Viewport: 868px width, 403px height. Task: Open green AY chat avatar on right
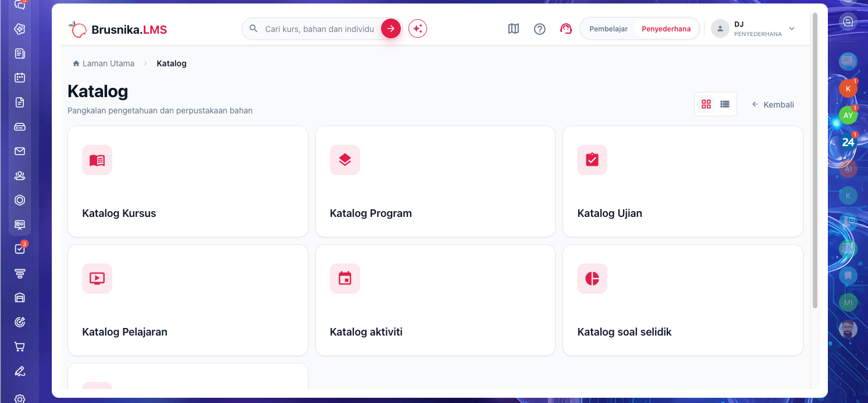pyautogui.click(x=848, y=115)
